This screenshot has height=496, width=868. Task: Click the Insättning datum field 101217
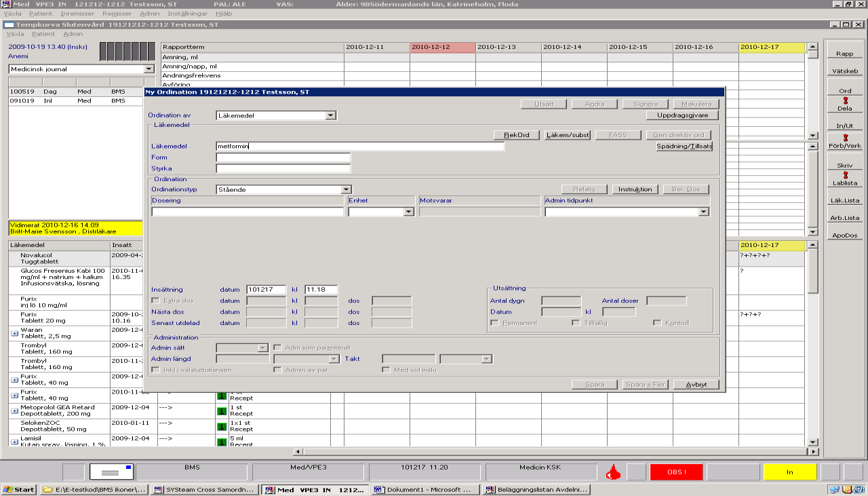(x=266, y=290)
